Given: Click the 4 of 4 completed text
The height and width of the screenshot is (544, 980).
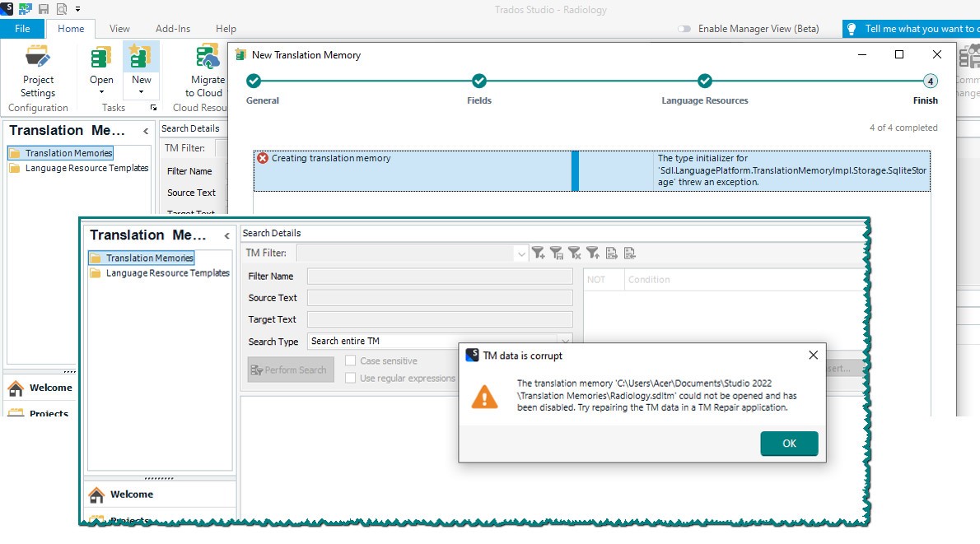Looking at the screenshot, I should (903, 128).
